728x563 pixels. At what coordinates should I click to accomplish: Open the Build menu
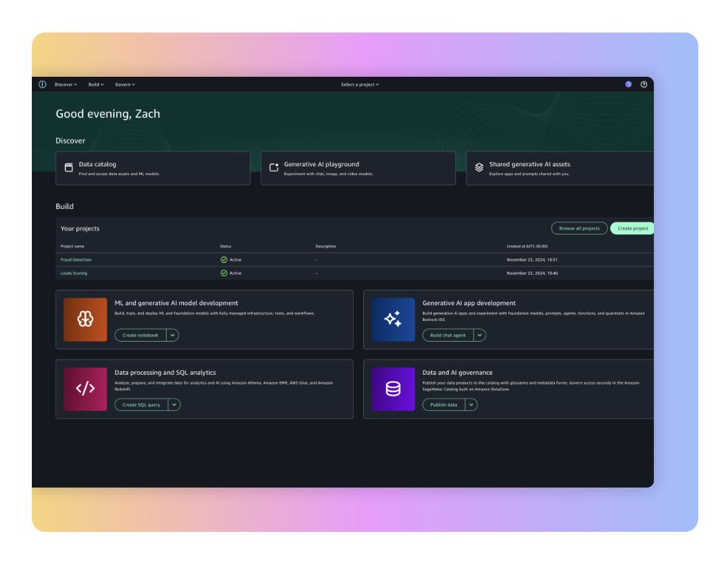[96, 84]
